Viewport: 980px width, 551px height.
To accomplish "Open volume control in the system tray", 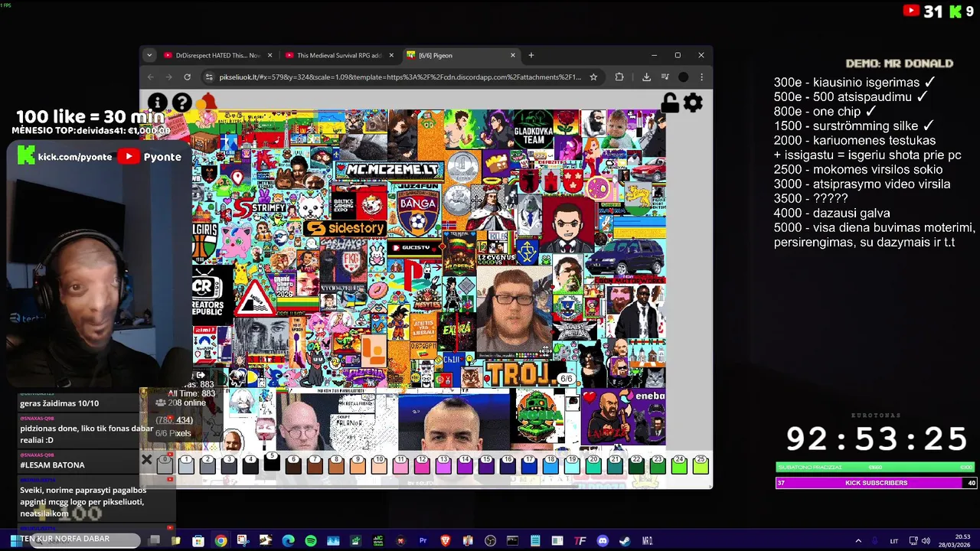I will pyautogui.click(x=926, y=541).
